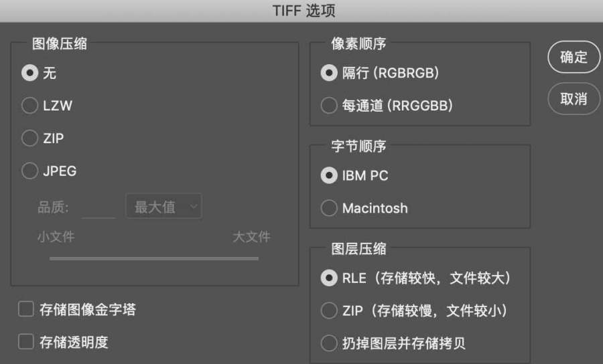Choose JPEG image compression option
603x364 pixels.
tap(29, 171)
